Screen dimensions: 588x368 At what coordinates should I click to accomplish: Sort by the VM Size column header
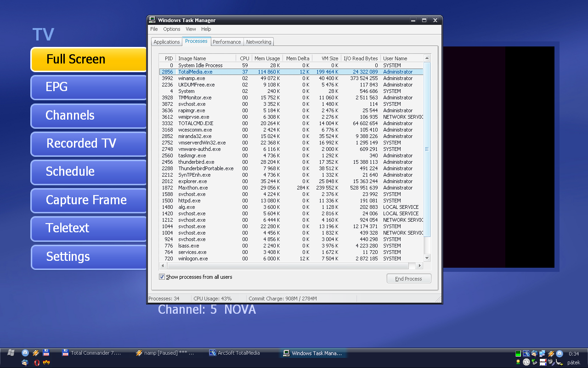(x=326, y=58)
